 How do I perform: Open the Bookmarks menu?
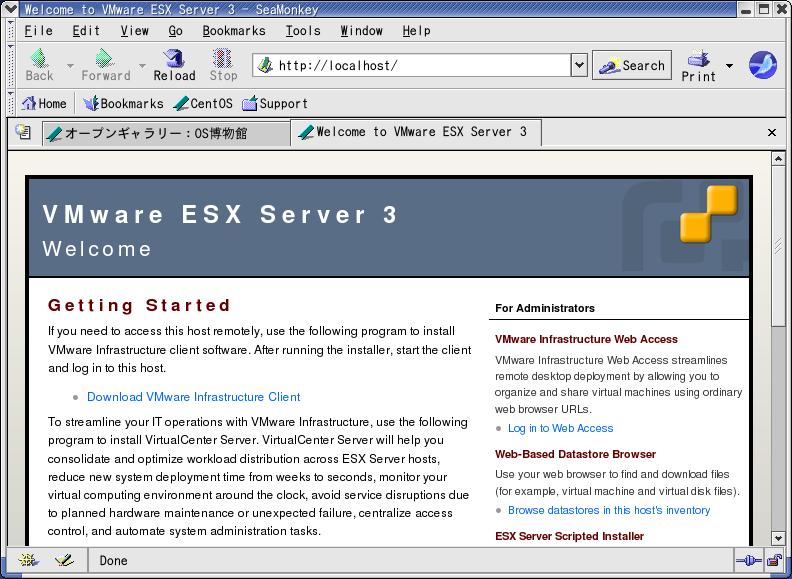[x=234, y=31]
